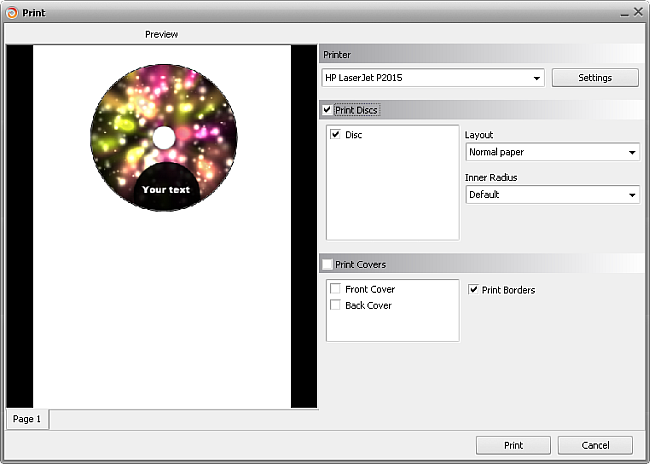
Task: Select the Page 1 tab
Action: (x=27, y=419)
